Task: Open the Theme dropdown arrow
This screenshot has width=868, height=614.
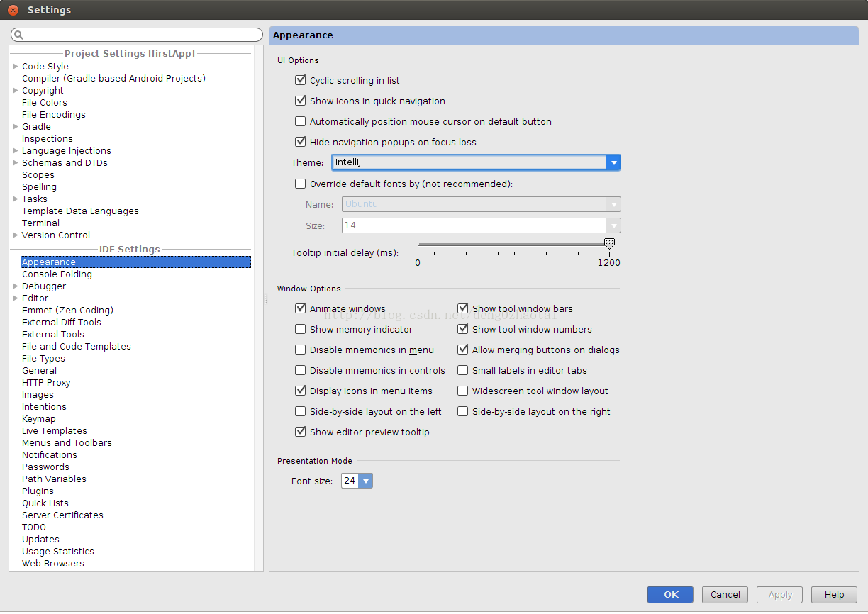Action: coord(614,163)
